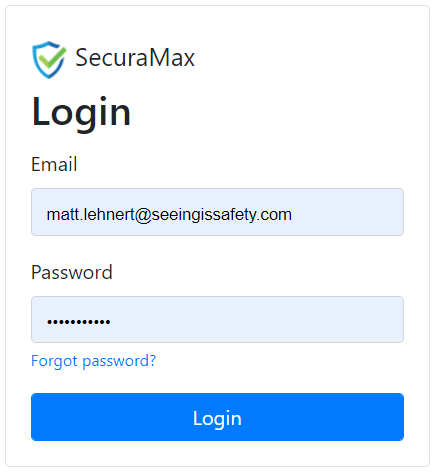This screenshot has width=436, height=472.
Task: Click the word Forgot in the reset link
Action: click(54, 361)
